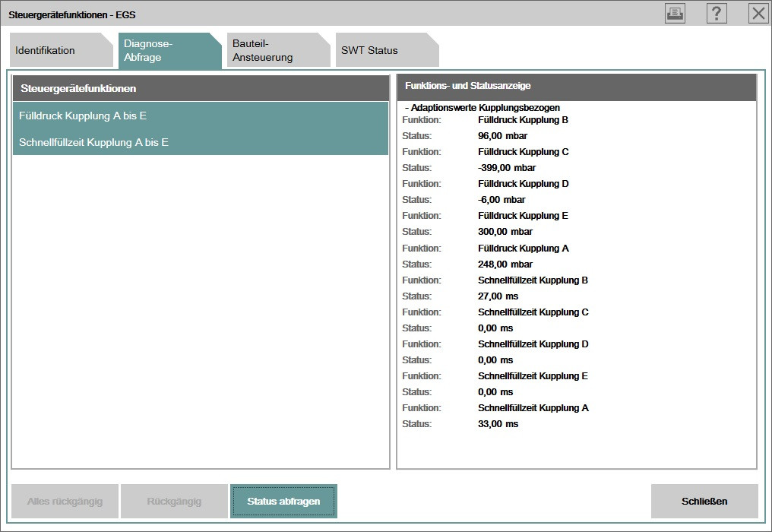Select Fülldruck Kupplung A bis E function

pyautogui.click(x=200, y=116)
